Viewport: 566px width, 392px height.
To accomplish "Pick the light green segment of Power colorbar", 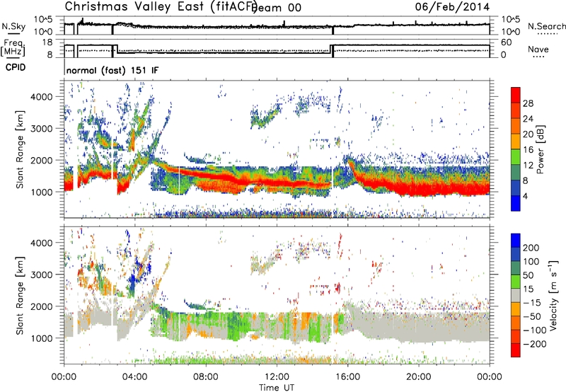I will (x=516, y=157).
